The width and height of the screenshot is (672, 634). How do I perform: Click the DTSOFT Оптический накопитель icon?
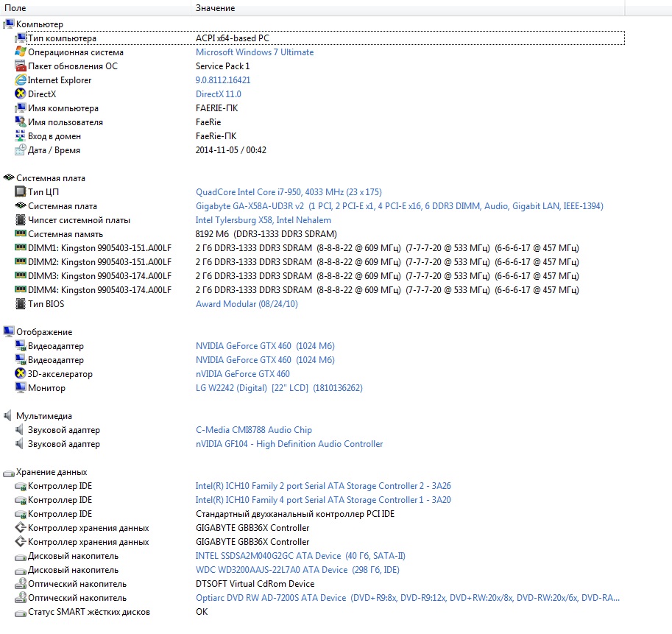pyautogui.click(x=20, y=583)
